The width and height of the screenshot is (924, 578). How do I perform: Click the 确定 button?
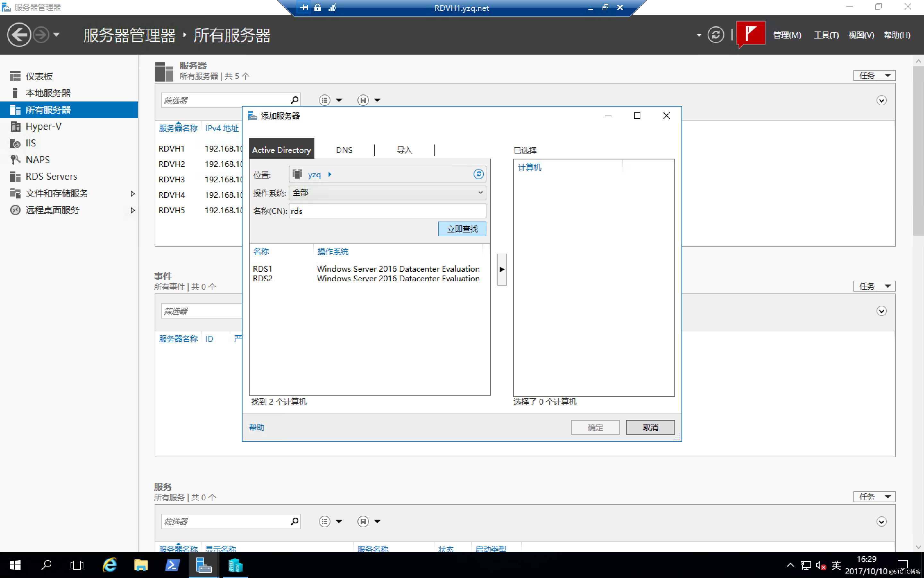(x=595, y=427)
